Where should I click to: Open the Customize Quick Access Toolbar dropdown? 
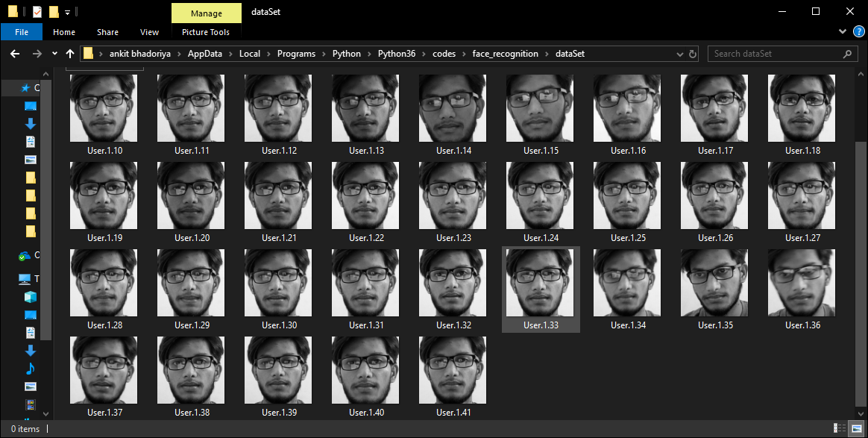[x=67, y=12]
